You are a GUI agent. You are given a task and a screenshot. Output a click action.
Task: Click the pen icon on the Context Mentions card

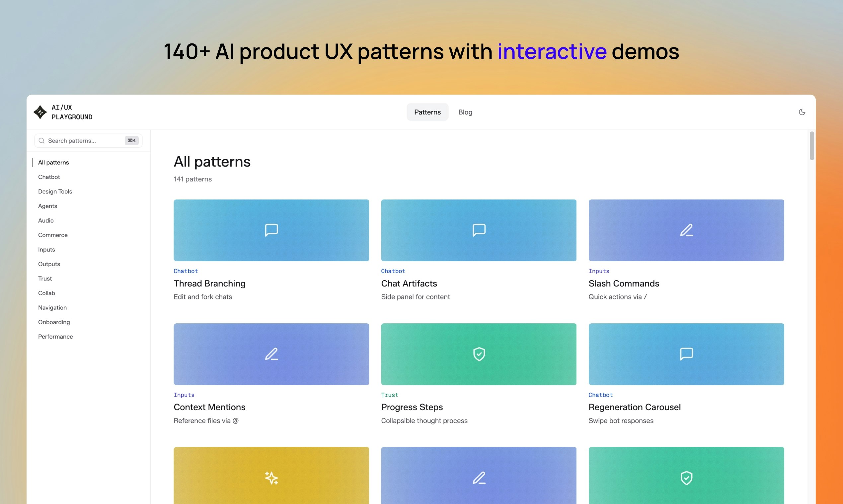(x=271, y=354)
